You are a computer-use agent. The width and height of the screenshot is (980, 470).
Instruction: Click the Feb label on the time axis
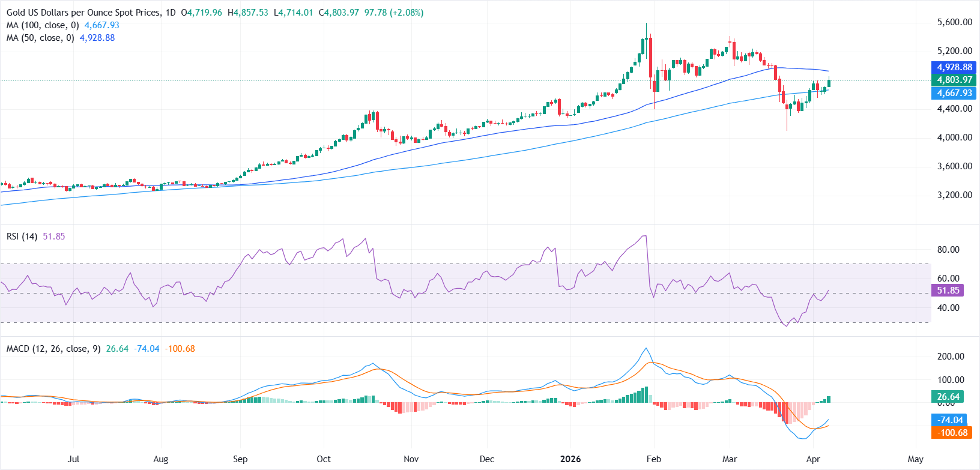[x=653, y=459]
